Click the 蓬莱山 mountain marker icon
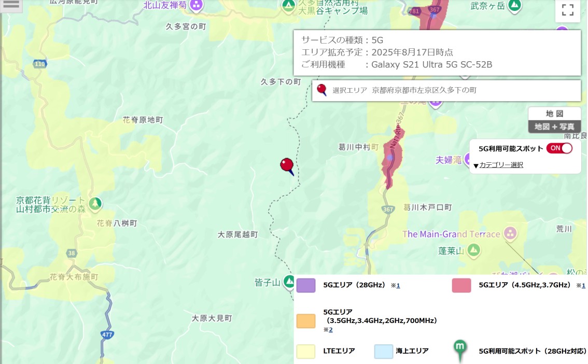Viewport: 588px width, 364px height. 473,250
